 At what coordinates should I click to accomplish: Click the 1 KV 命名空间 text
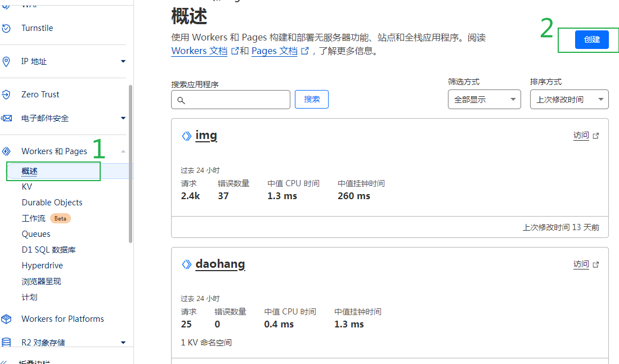[206, 342]
